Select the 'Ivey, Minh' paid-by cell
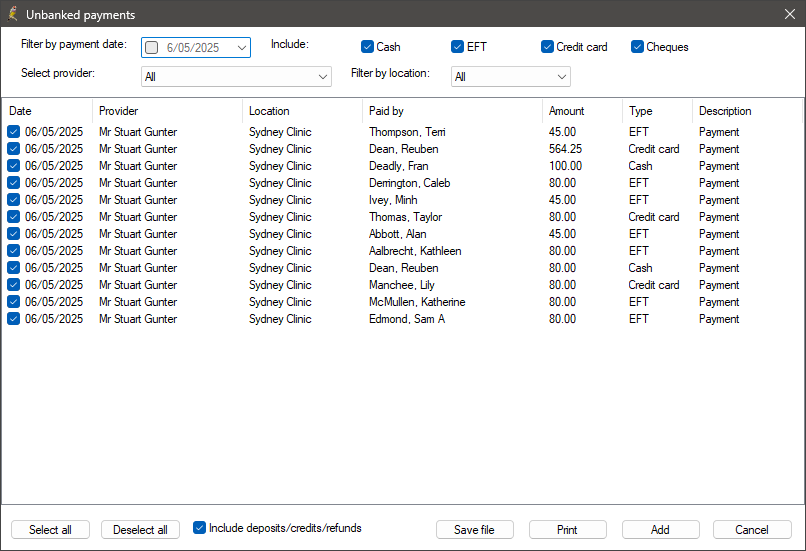Viewport: 806px width, 551px height. point(393,200)
